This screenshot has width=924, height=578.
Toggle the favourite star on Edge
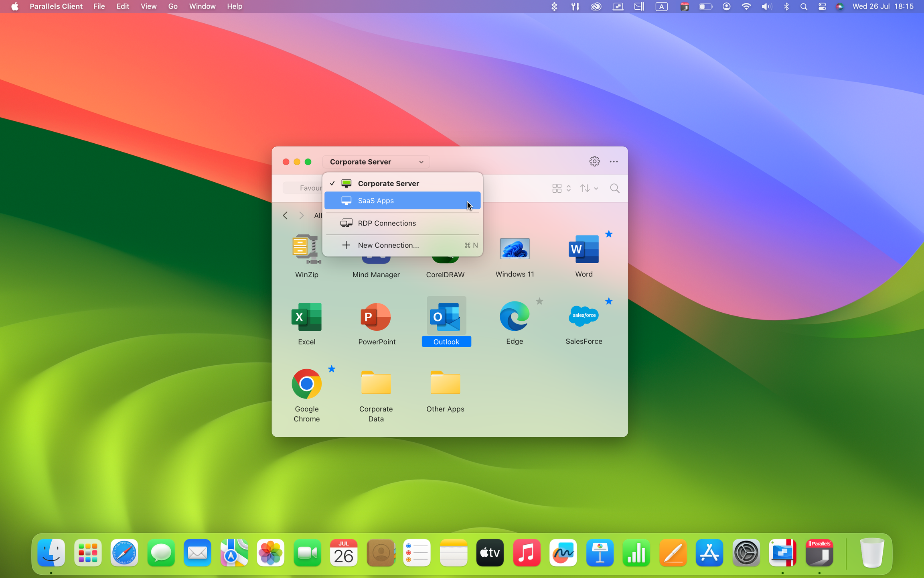click(539, 301)
